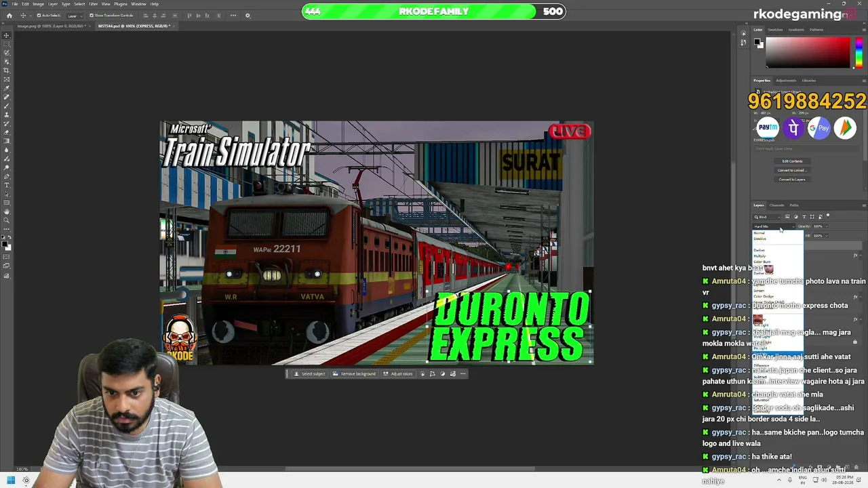Select the Frame tool
Image resolution: width=868 pixels, height=488 pixels.
[x=7, y=79]
